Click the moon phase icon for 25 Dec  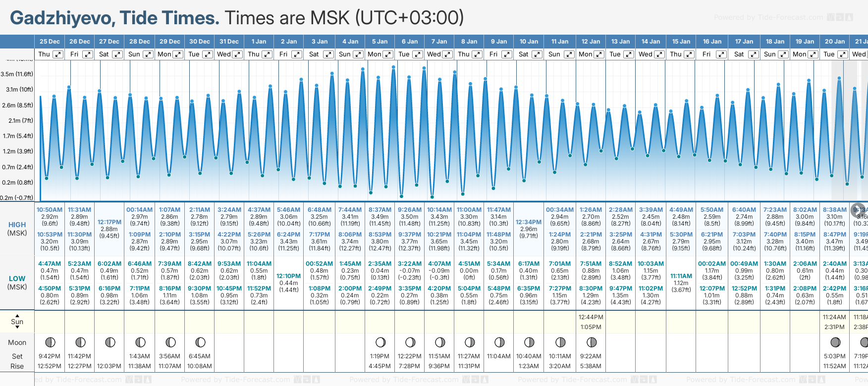point(50,342)
